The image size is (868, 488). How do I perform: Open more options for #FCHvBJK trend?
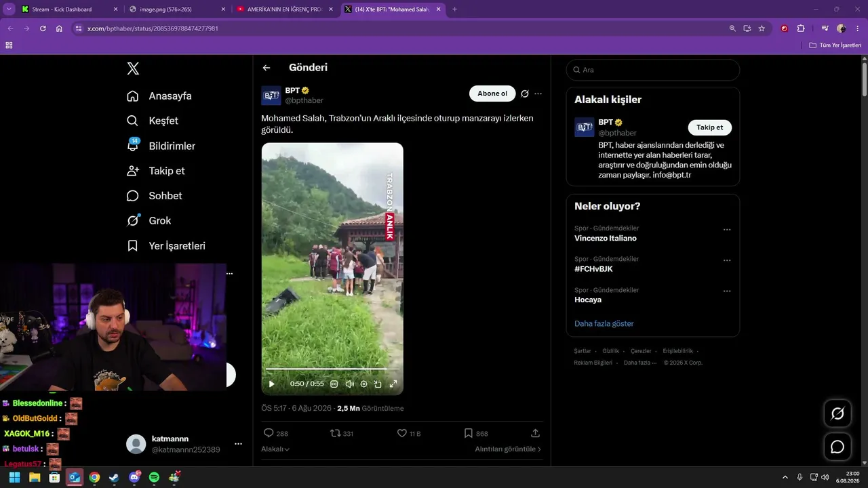(727, 260)
